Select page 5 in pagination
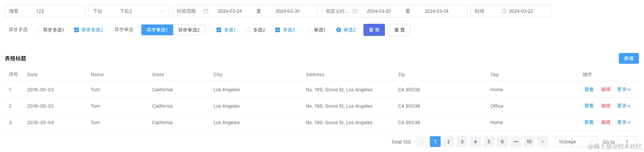The height and width of the screenshot is (152, 644). [x=489, y=142]
